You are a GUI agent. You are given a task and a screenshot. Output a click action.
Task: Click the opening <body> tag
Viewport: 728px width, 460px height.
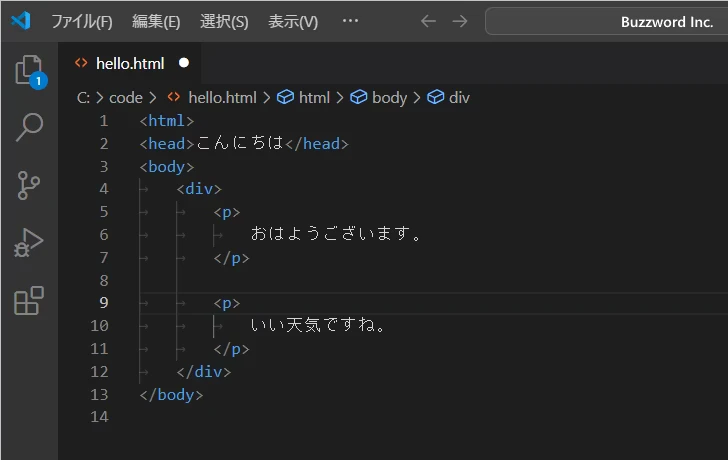(x=167, y=167)
